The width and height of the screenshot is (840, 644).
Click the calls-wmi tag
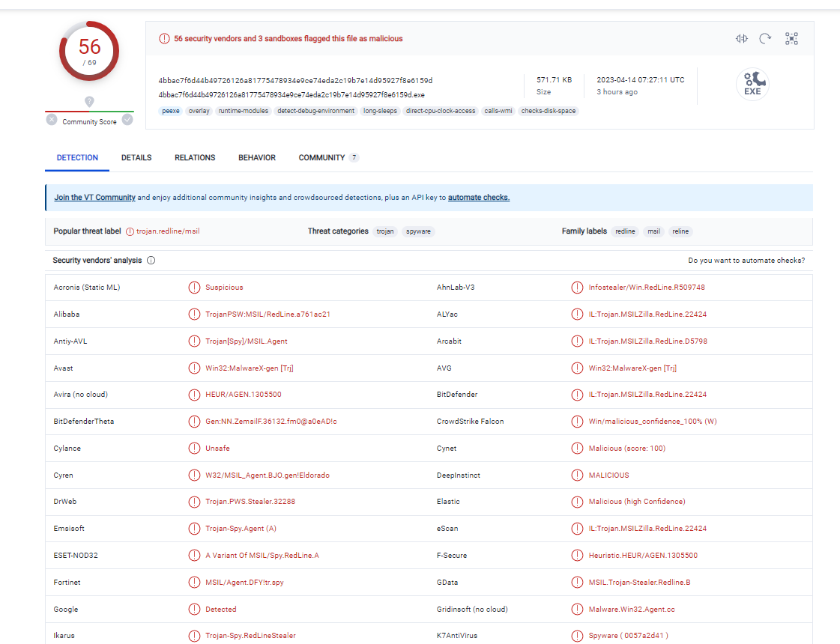498,111
